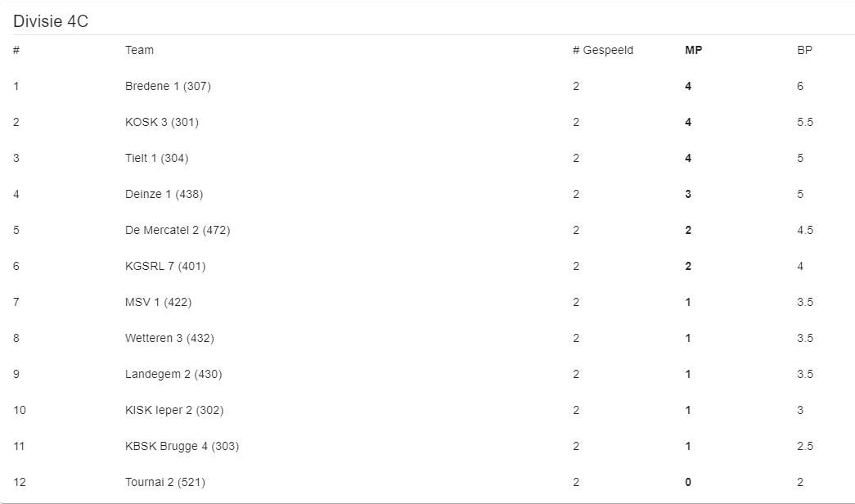Click the Divisie 4C heading
855x504 pixels.
click(x=51, y=21)
